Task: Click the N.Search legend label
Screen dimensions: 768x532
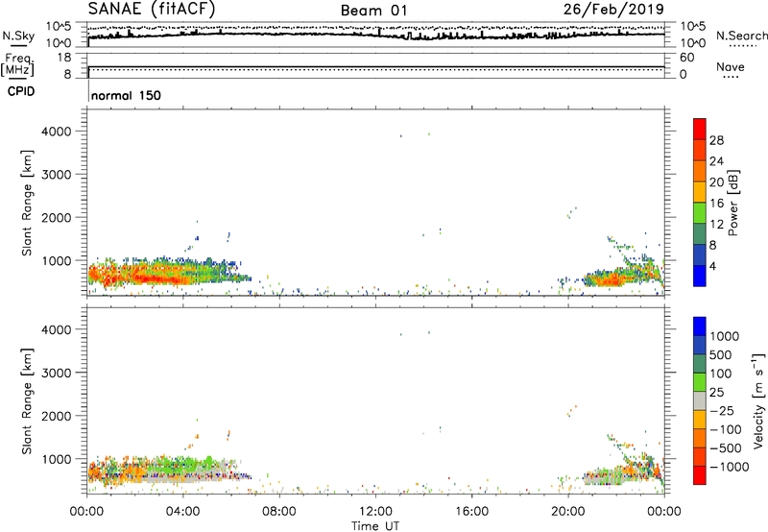Action: click(x=741, y=36)
